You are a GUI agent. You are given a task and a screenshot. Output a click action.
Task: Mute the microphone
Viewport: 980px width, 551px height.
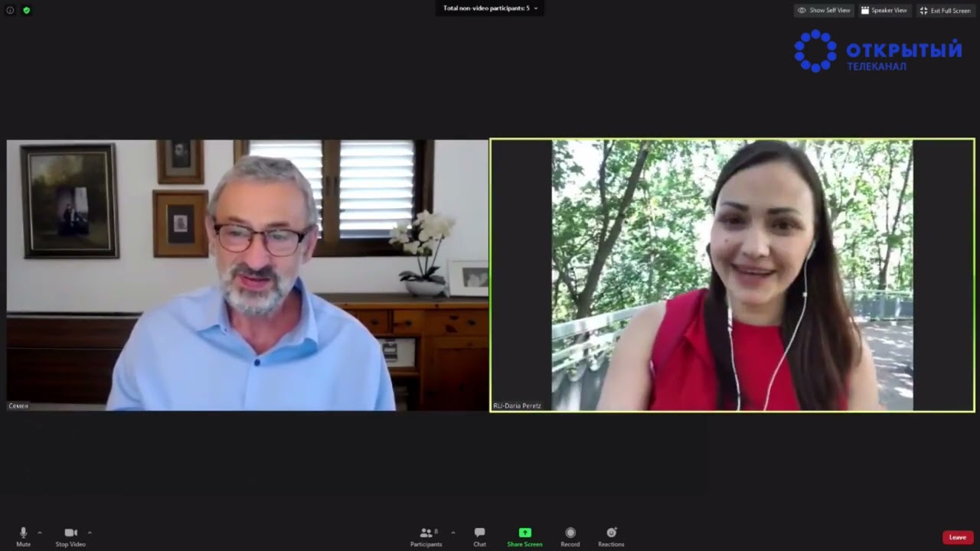[23, 536]
